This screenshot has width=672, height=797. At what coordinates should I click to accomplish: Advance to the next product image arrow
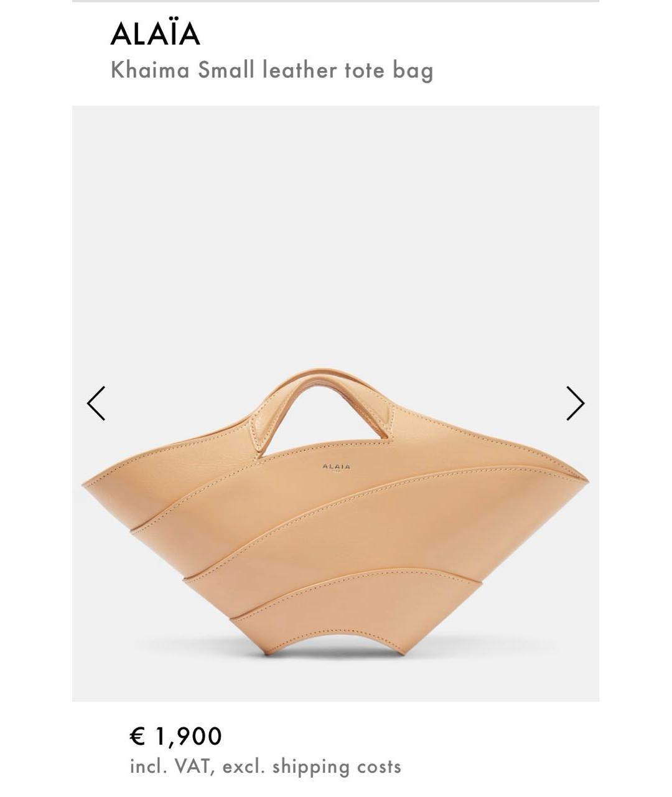coord(576,403)
